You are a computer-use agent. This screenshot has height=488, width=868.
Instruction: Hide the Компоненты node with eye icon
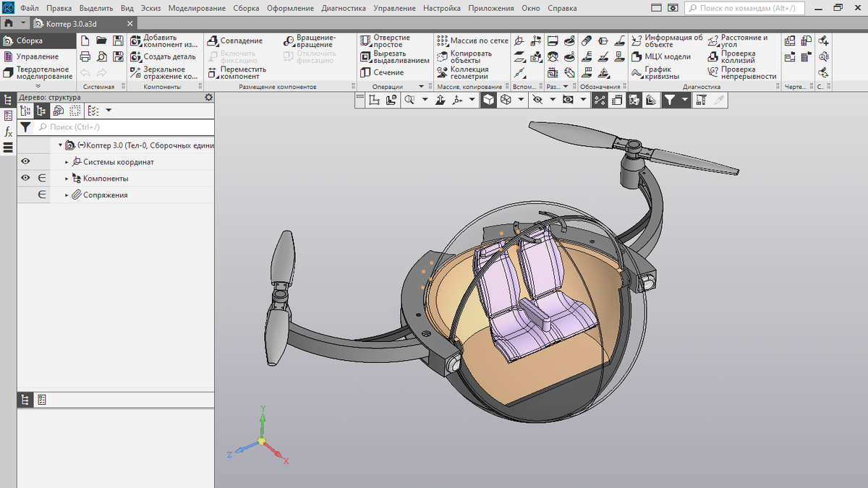pyautogui.click(x=25, y=178)
